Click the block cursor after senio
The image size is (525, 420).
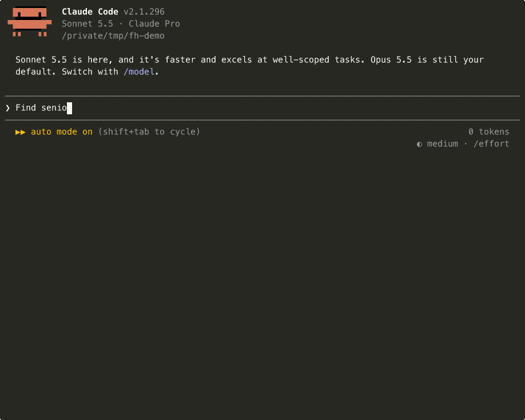pyautogui.click(x=69, y=108)
